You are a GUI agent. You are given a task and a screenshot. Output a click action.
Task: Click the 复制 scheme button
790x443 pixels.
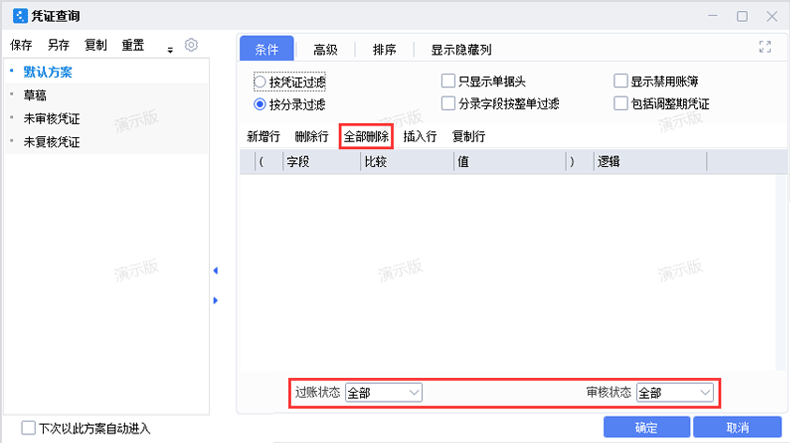96,45
